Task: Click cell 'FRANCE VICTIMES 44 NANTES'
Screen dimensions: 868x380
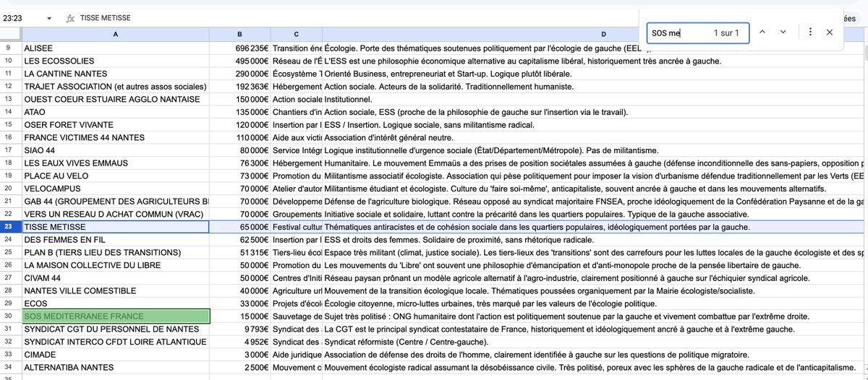Action: coord(116,137)
